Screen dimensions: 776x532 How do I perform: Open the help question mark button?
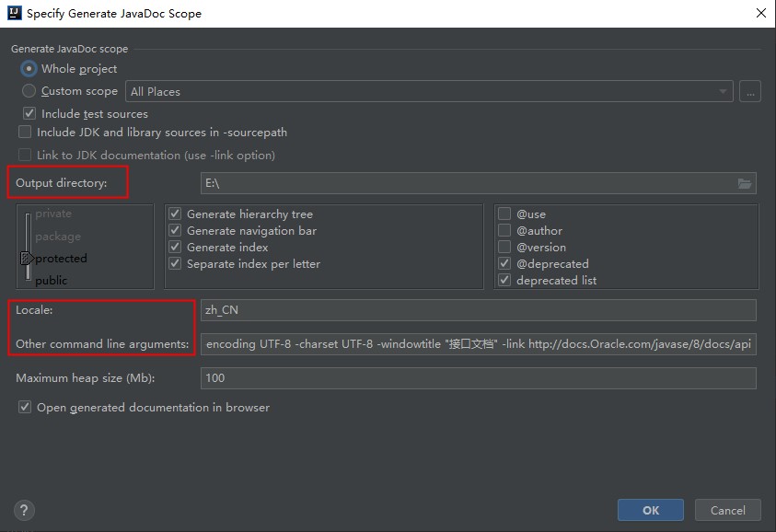coord(25,511)
